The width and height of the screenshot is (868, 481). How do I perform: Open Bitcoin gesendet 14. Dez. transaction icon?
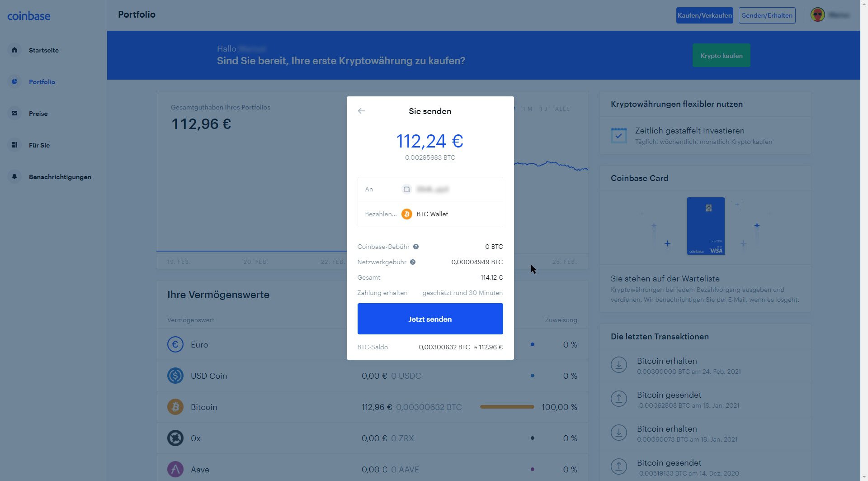[619, 467]
